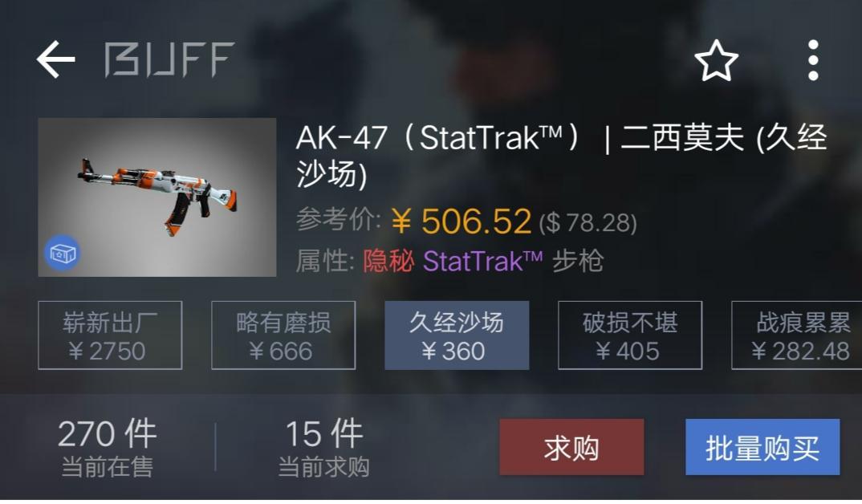Tap the blue weapon case badge icon
Screen dimensions: 862x504
62,253
